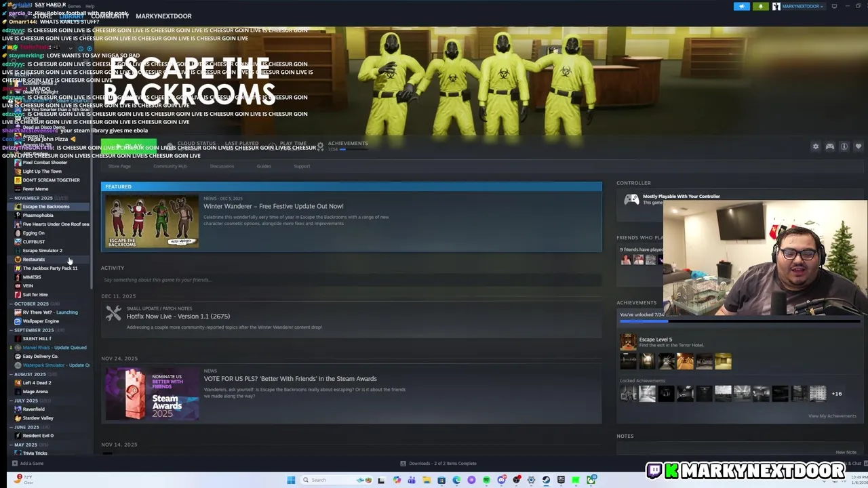This screenshot has width=868, height=488.
Task: Open the Store Page tab
Action: coord(119,166)
